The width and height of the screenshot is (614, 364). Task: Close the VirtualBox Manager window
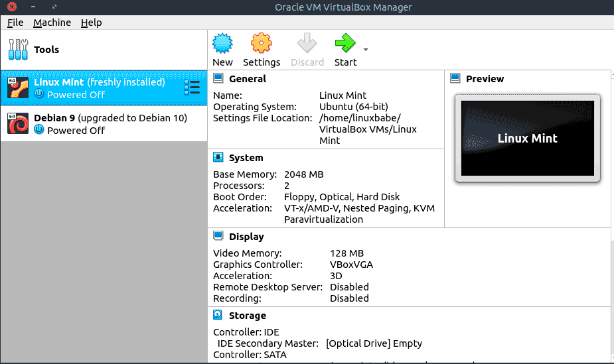[x=11, y=7]
